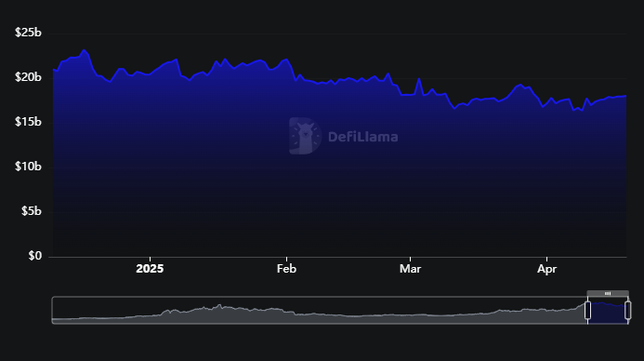Click the DefiLlama llama logo watermark
This screenshot has width=644, height=361.
(305, 136)
